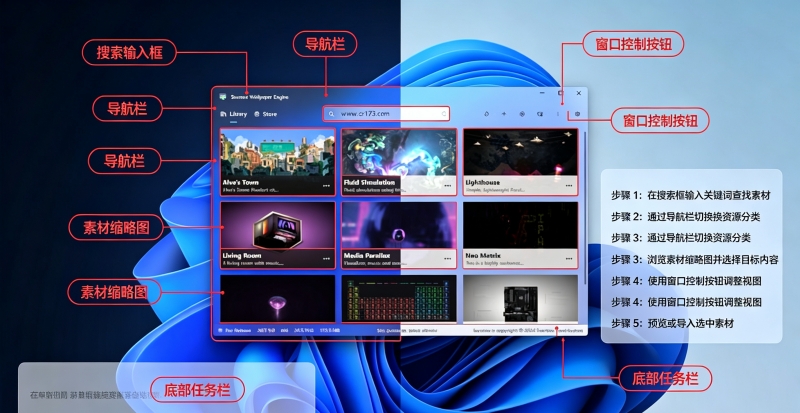Open more options for Fluid Simulation wallpaper

coord(447,186)
